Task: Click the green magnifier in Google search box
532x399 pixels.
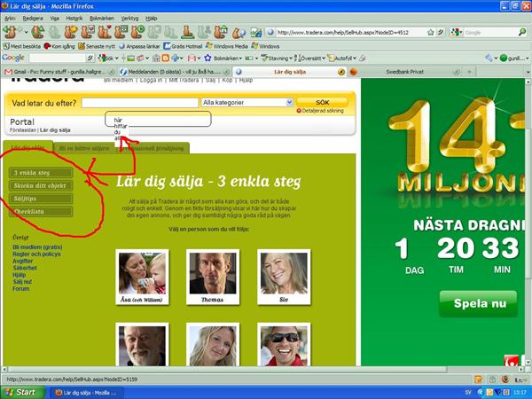Action: click(x=522, y=32)
